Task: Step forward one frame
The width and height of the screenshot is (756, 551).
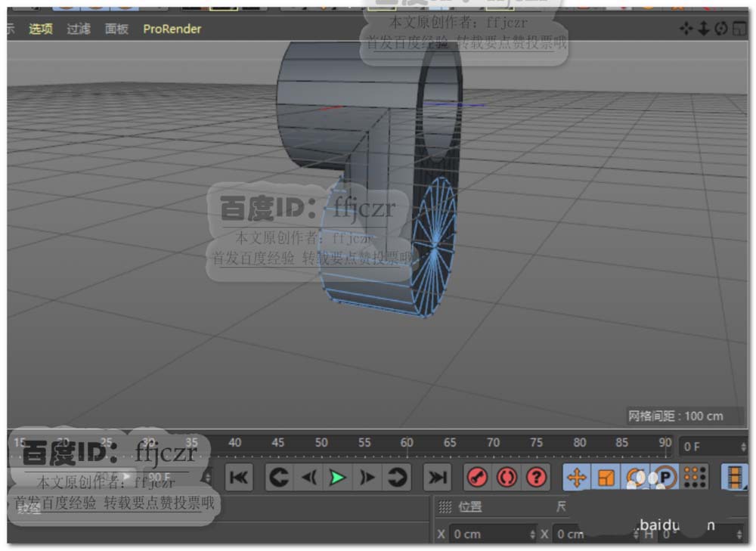Action: coord(367,477)
